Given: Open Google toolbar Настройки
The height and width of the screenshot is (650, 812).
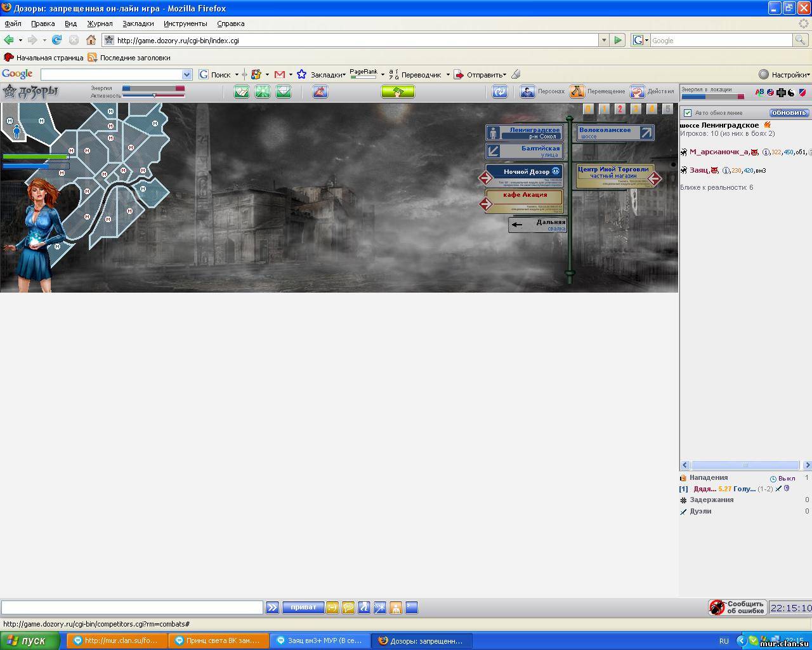Looking at the screenshot, I should point(784,74).
